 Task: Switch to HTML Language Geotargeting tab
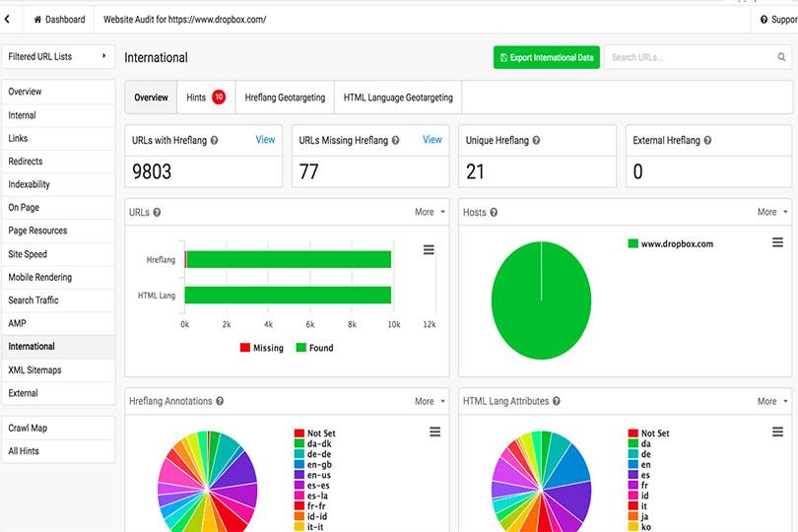click(398, 97)
